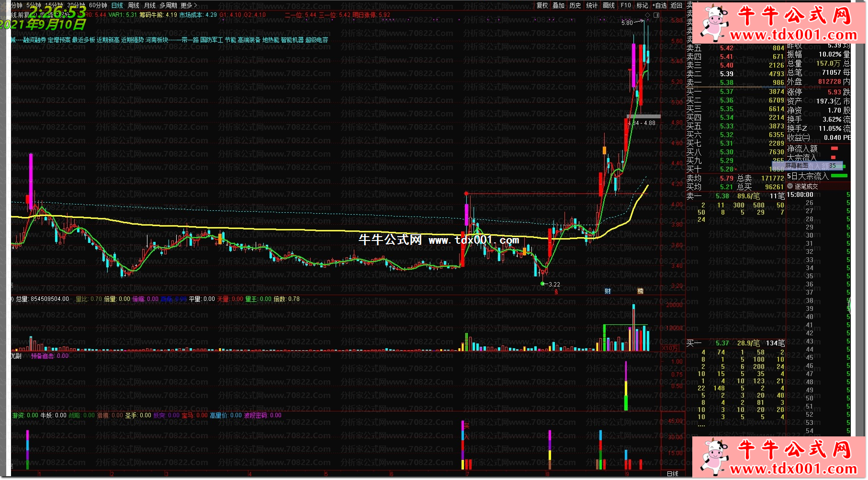The image size is (868, 480).
Task: Click the diamond icon above the chart
Action: 648,15
